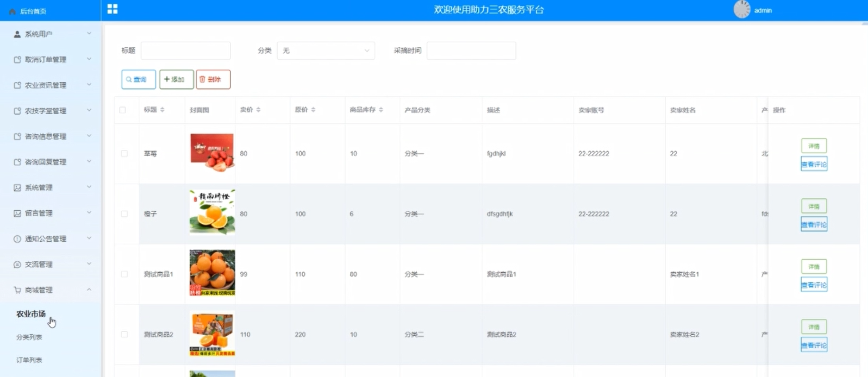
Task: Click the person icon beside 系统用户
Action: [x=17, y=34]
